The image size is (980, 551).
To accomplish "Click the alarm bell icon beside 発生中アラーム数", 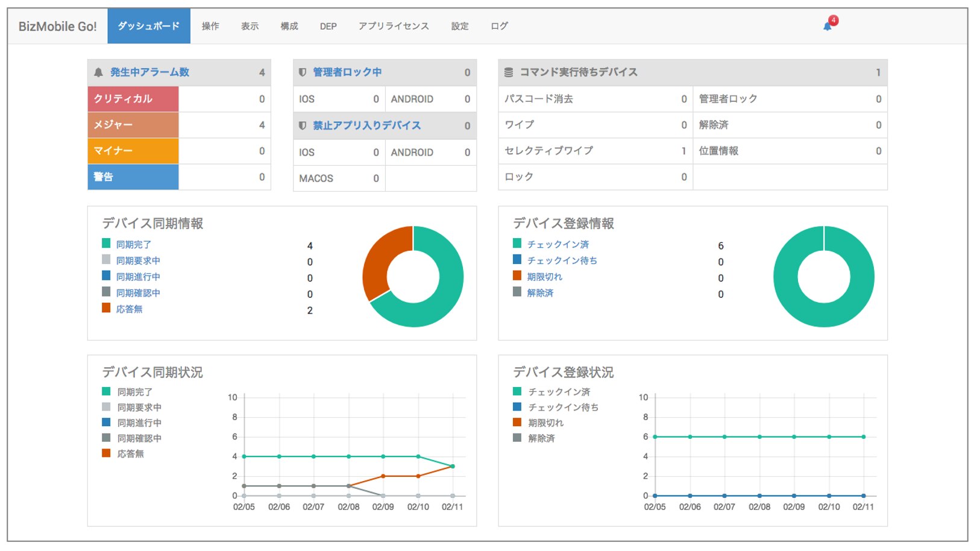I will pyautogui.click(x=99, y=72).
